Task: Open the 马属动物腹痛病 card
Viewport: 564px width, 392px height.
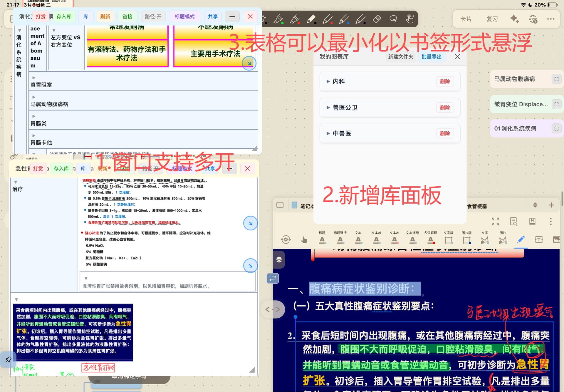Action: tap(515, 79)
